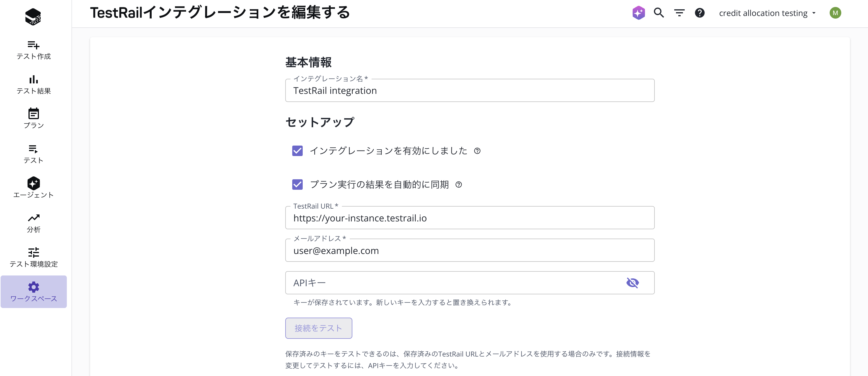The image size is (868, 376).
Task: Open the credit allocation testing workspace dropdown
Action: (x=767, y=13)
